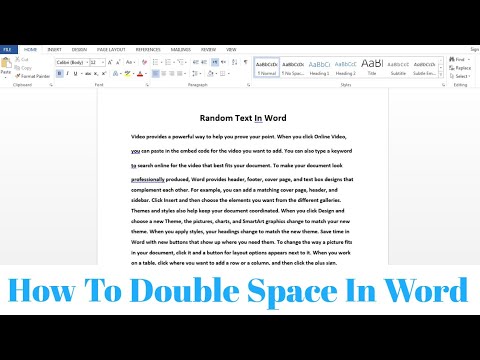Apply the text highlight color
480x360 pixels.
127,74
